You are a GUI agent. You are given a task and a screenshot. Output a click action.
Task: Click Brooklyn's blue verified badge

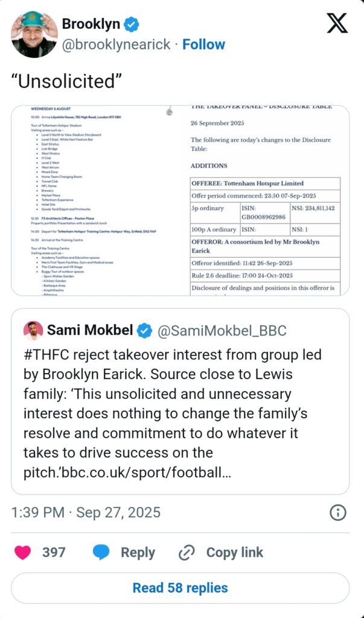[132, 24]
